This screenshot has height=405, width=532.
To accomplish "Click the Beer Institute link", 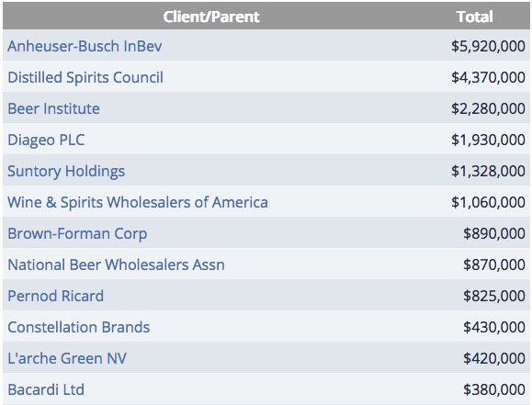I will [x=53, y=108].
